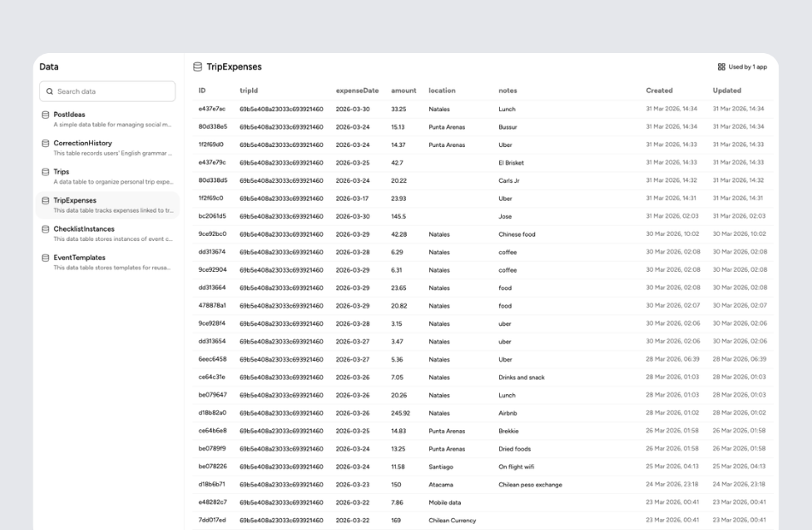
Task: Sort by the amount column header
Action: [x=403, y=91]
